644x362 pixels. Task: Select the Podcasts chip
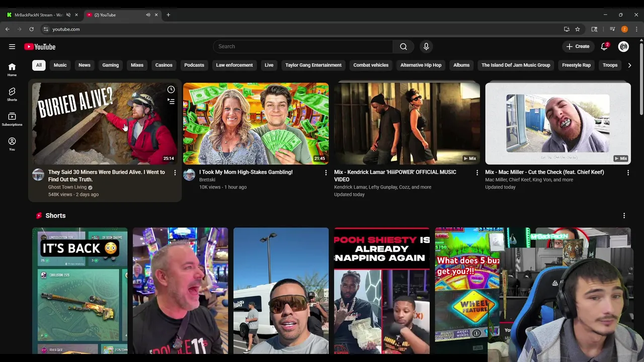pyautogui.click(x=194, y=65)
